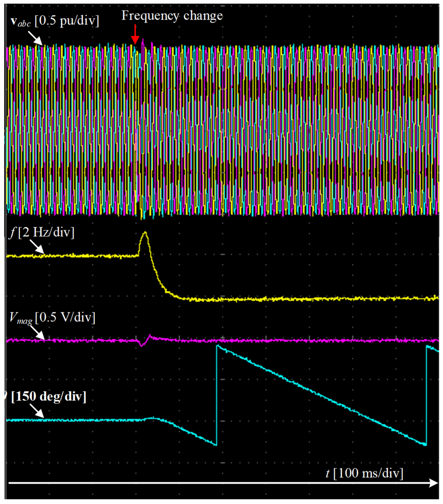The width and height of the screenshot is (443, 504).
Task: Click the 'Vmag [0.5 V/div]' label
Action: (x=53, y=318)
